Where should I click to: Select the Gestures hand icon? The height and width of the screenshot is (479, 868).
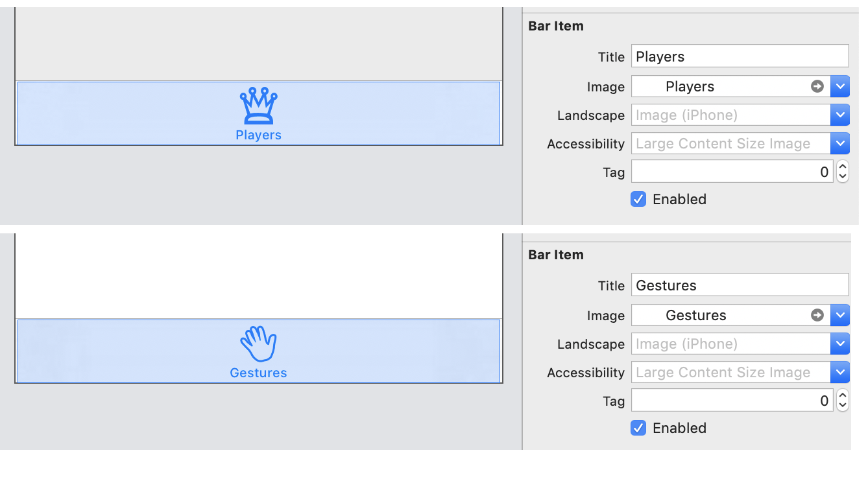coord(259,342)
